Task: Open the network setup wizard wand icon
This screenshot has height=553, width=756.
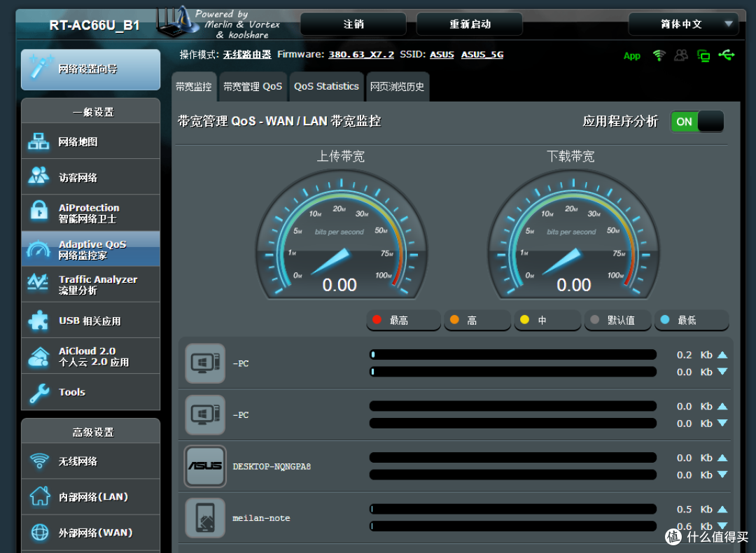Action: coord(40,67)
